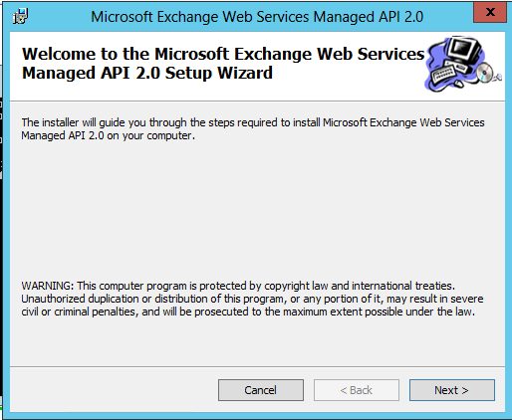Click the window title bar text
Image resolution: width=512 pixels, height=420 pixels.
(257, 17)
